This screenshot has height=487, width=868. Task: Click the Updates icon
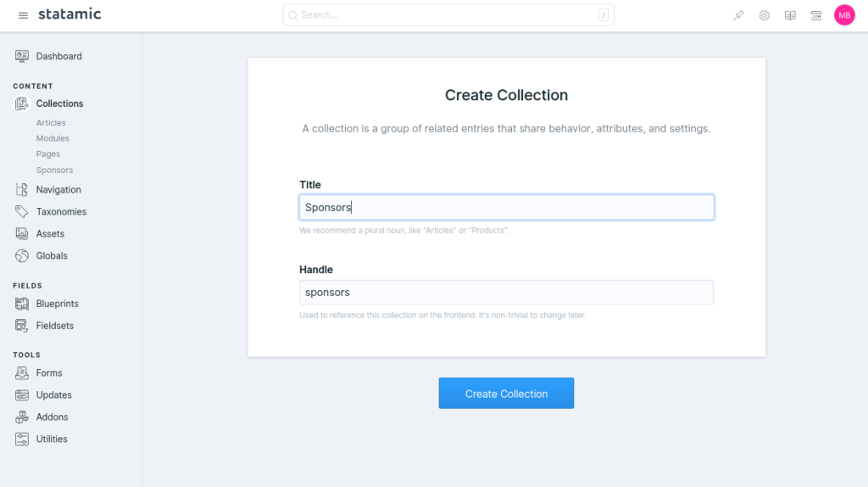coord(21,395)
